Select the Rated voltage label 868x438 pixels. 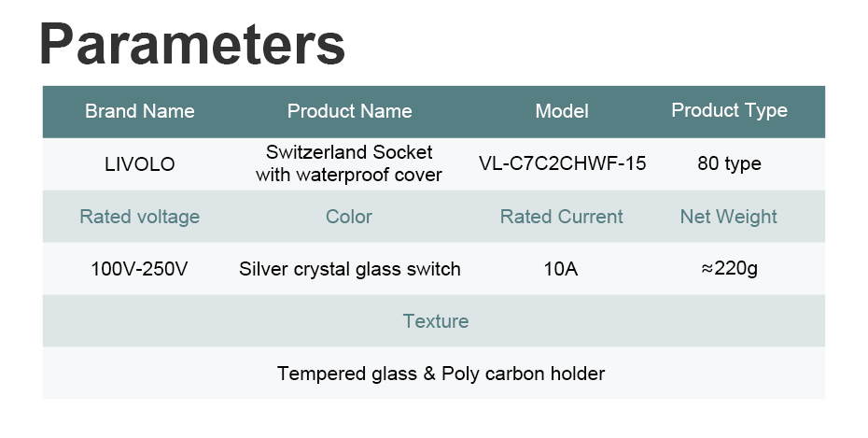coord(139,217)
